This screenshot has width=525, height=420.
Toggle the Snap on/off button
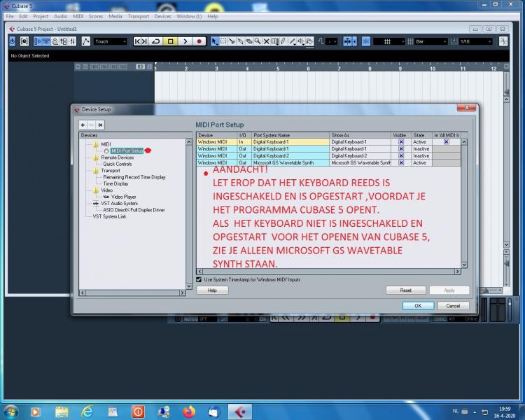(366, 41)
